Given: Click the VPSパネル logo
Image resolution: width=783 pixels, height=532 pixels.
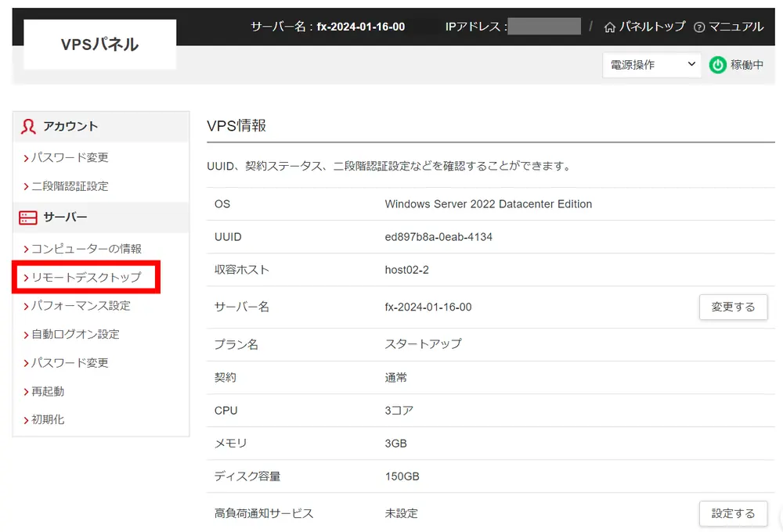Looking at the screenshot, I should [x=99, y=44].
